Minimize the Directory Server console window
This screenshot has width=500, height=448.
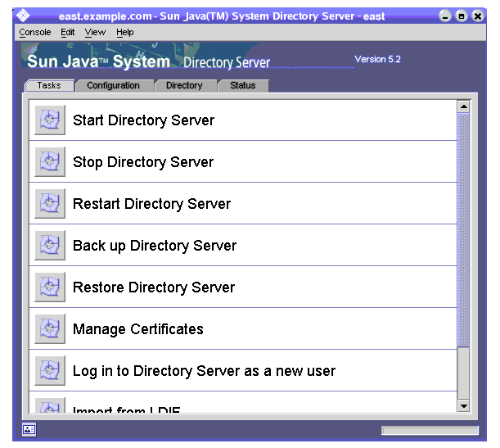(x=445, y=16)
